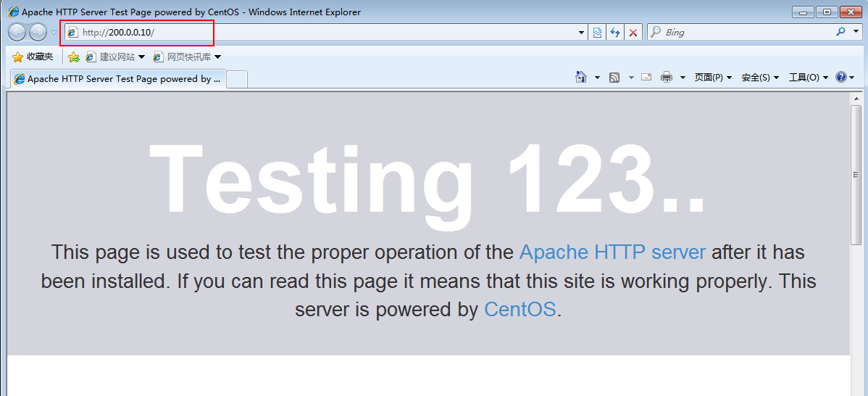Toggle the Compatibility View icon
The width and height of the screenshot is (868, 396).
597,33
